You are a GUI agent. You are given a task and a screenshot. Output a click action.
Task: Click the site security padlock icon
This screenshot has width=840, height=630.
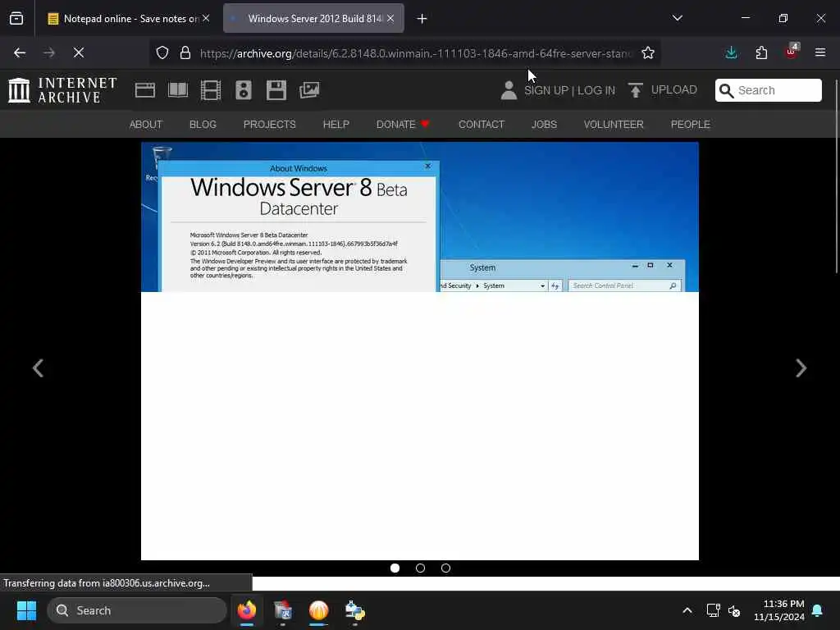pyautogui.click(x=185, y=52)
